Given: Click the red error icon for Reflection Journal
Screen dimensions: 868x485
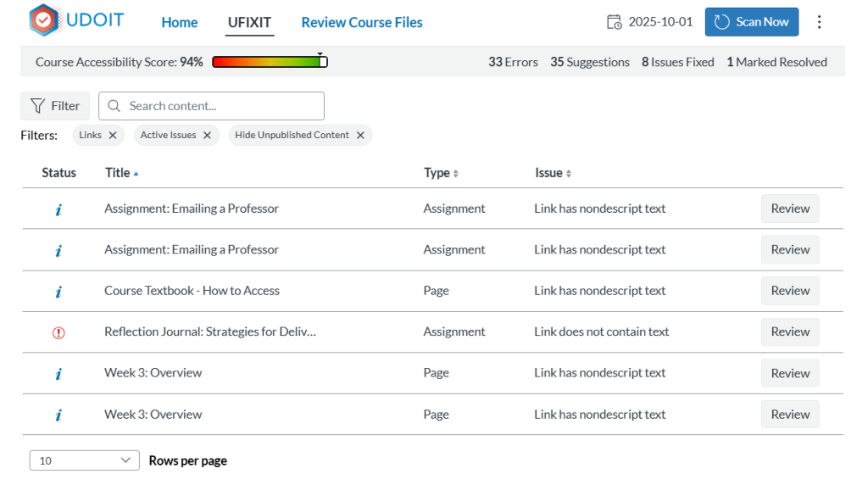Looking at the screenshot, I should pos(58,332).
